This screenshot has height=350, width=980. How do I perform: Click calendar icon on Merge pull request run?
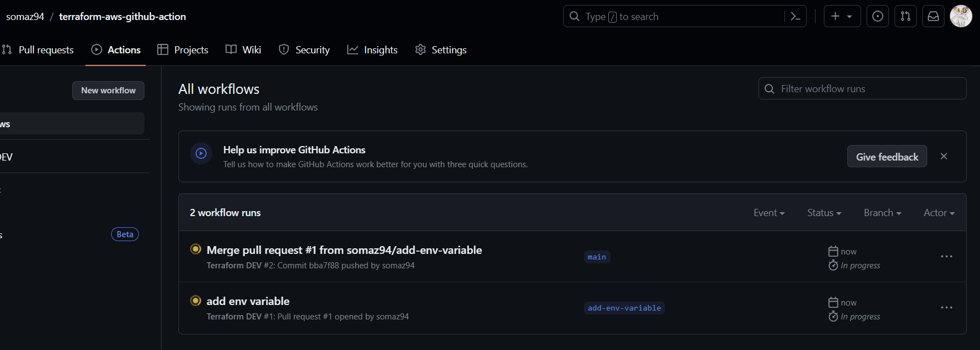tap(833, 251)
